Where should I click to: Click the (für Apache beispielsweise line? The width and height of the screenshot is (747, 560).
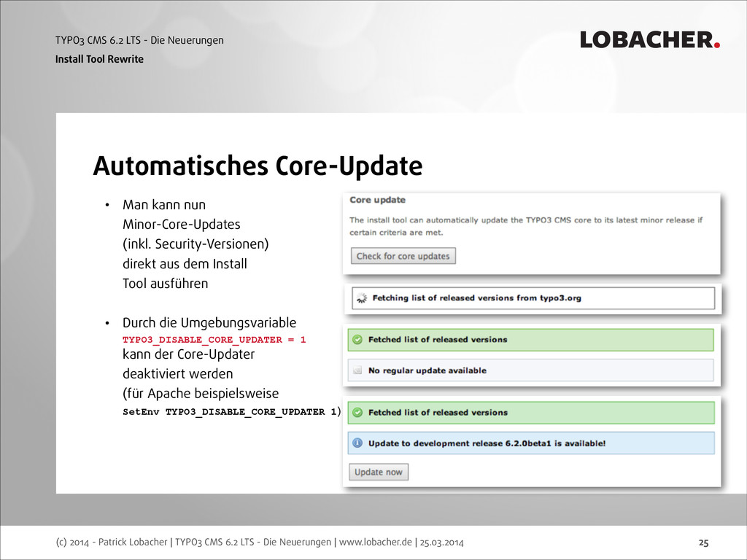[x=201, y=394]
